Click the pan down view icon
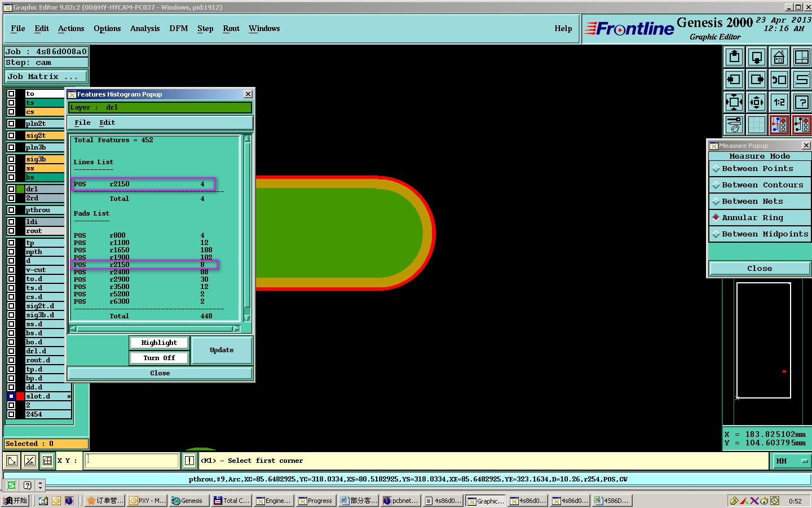This screenshot has height=508, width=812. click(x=757, y=57)
